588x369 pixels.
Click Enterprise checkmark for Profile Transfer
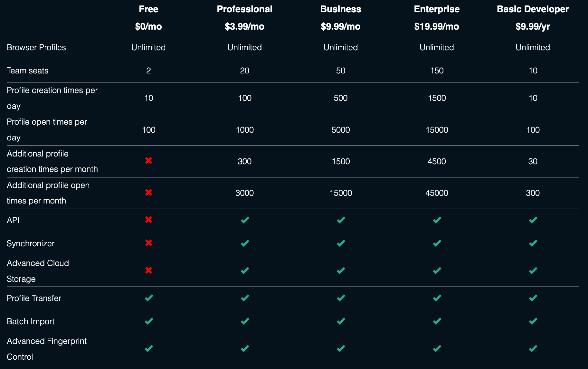[x=437, y=298]
